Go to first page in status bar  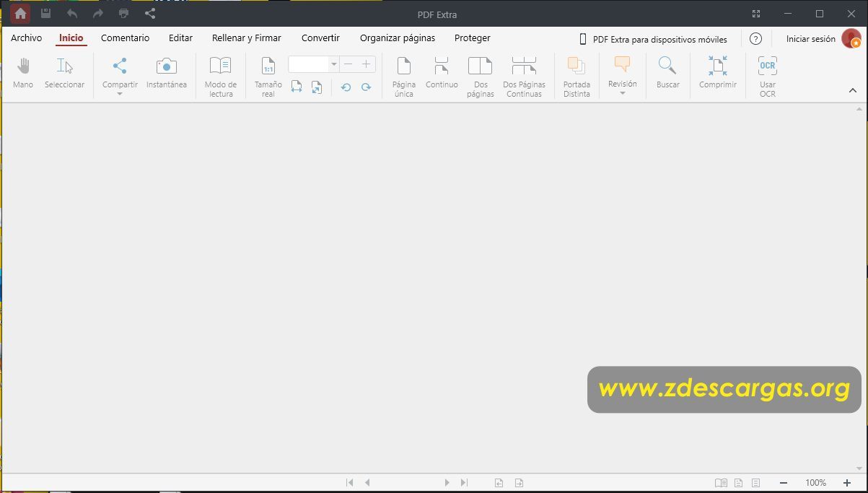click(x=350, y=483)
